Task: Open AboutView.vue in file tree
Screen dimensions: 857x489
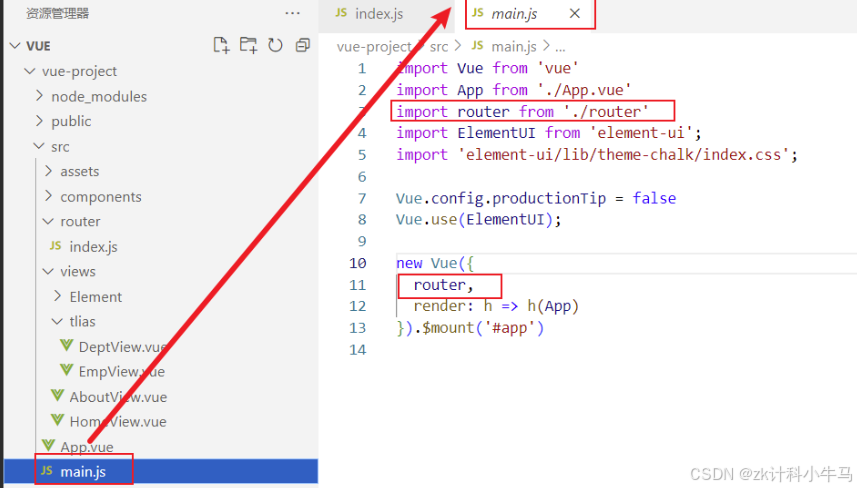Action: point(109,397)
